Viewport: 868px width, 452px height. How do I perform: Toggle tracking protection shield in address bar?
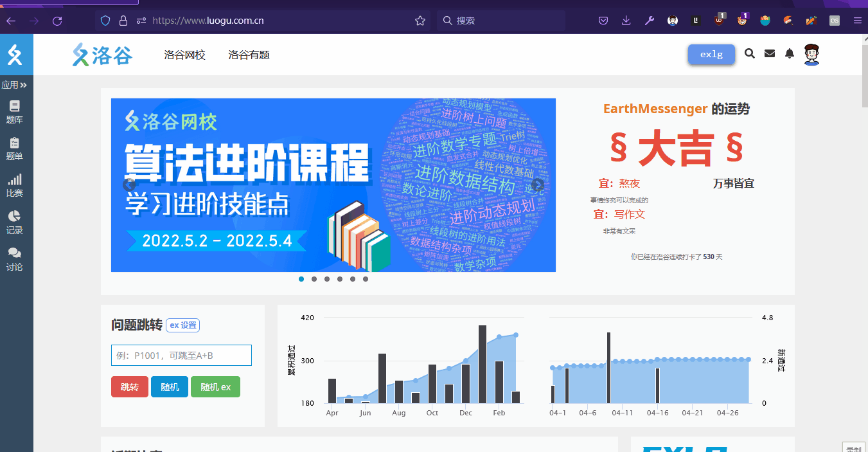[104, 20]
